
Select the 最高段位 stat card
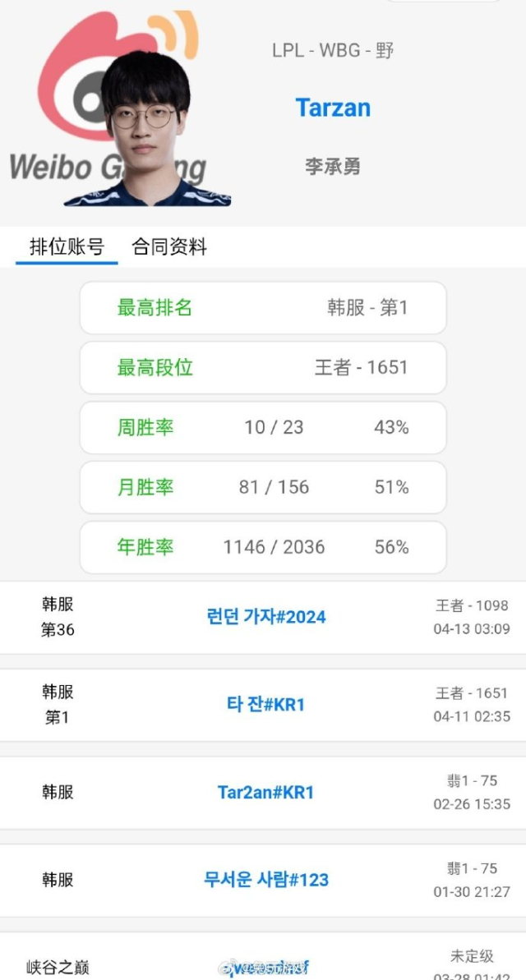coord(263,367)
